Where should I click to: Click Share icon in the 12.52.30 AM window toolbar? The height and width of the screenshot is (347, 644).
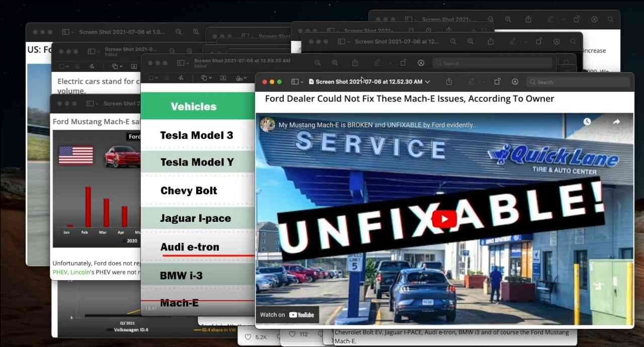(449, 82)
